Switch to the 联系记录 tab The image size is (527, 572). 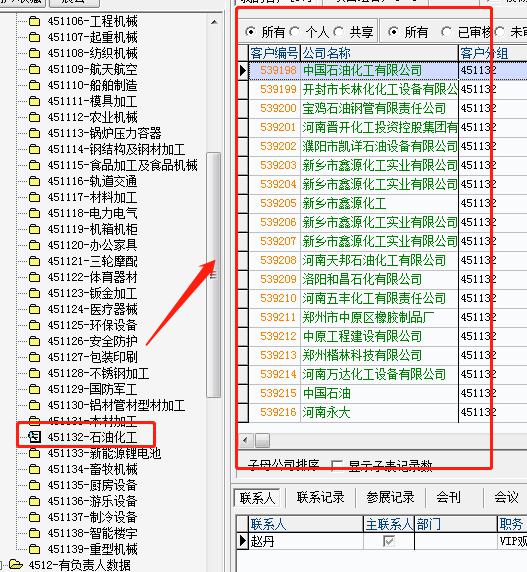[x=321, y=498]
